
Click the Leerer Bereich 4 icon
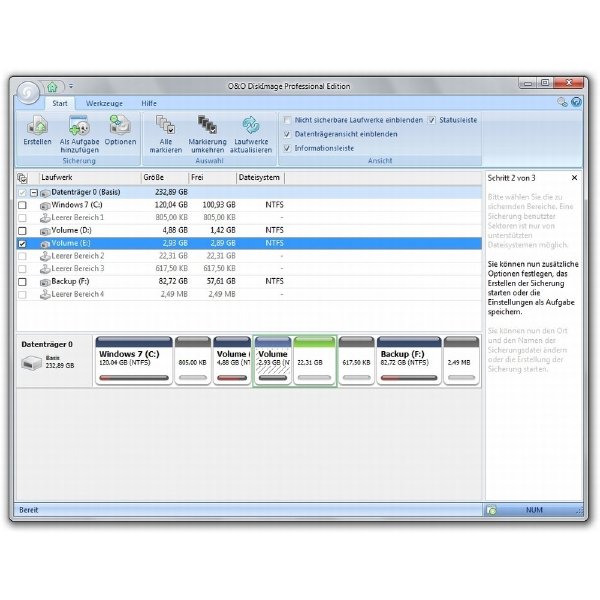pyautogui.click(x=45, y=294)
